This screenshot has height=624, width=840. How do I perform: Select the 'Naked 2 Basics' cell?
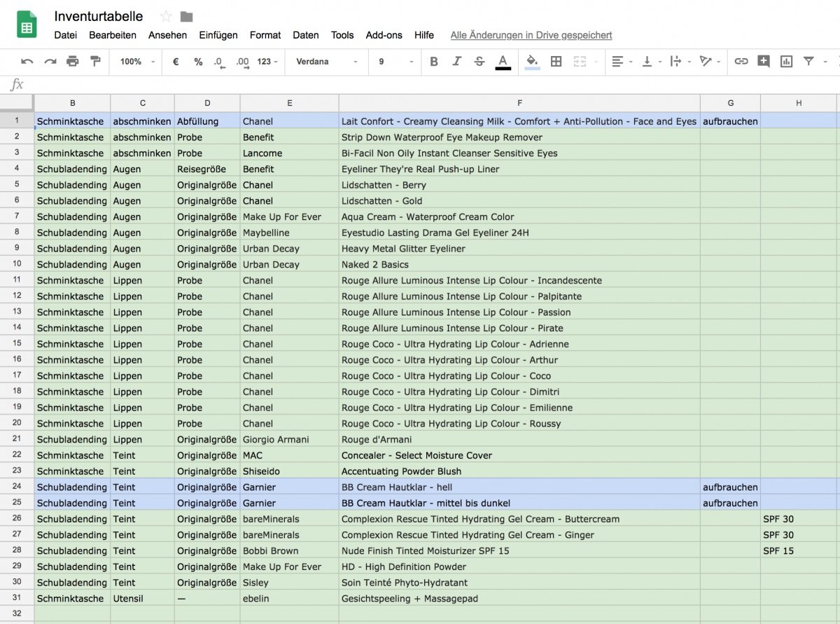pyautogui.click(x=519, y=265)
